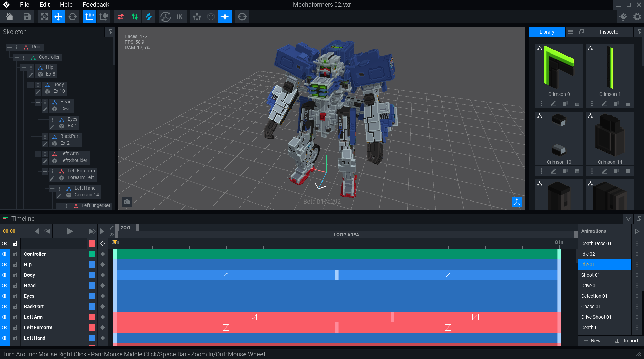This screenshot has width=644, height=359.
Task: Delete the Crimson-0 library model
Action: pyautogui.click(x=577, y=104)
